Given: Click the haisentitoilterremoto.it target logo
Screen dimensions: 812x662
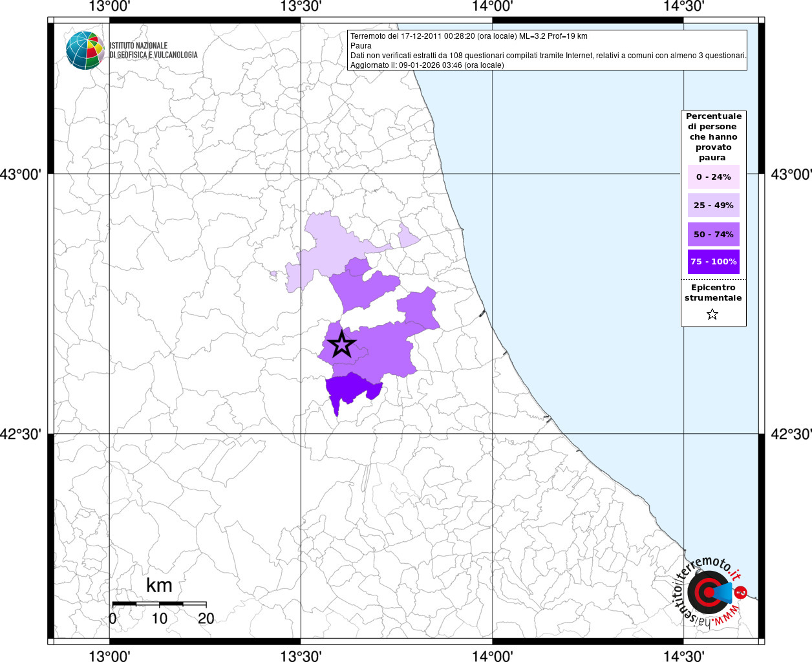Looking at the screenshot, I should [709, 592].
